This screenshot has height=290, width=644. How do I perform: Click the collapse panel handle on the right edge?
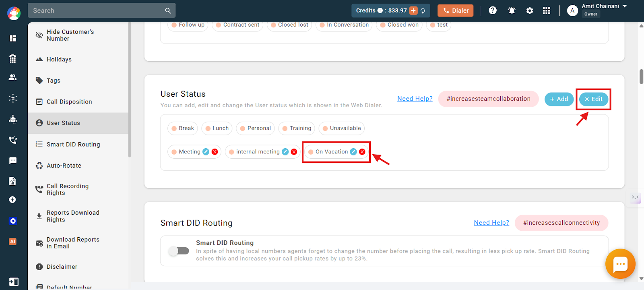click(x=636, y=197)
